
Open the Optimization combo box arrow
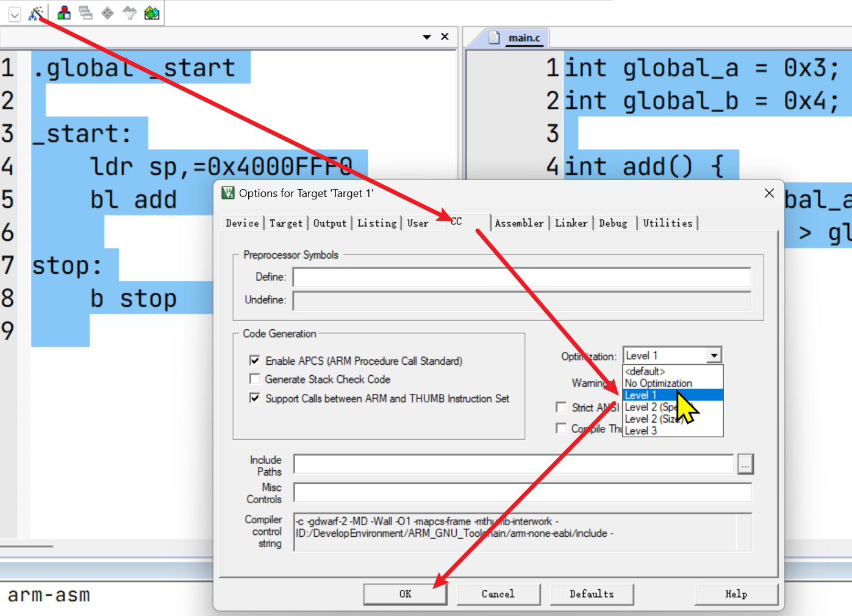coord(714,355)
